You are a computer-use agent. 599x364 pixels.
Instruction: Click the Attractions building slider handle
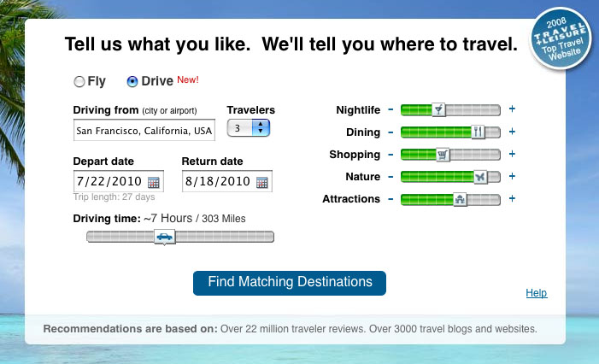[460, 199]
